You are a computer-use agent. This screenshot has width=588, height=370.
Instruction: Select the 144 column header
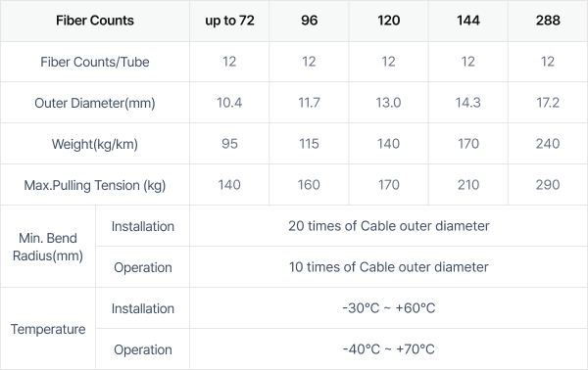(x=468, y=21)
